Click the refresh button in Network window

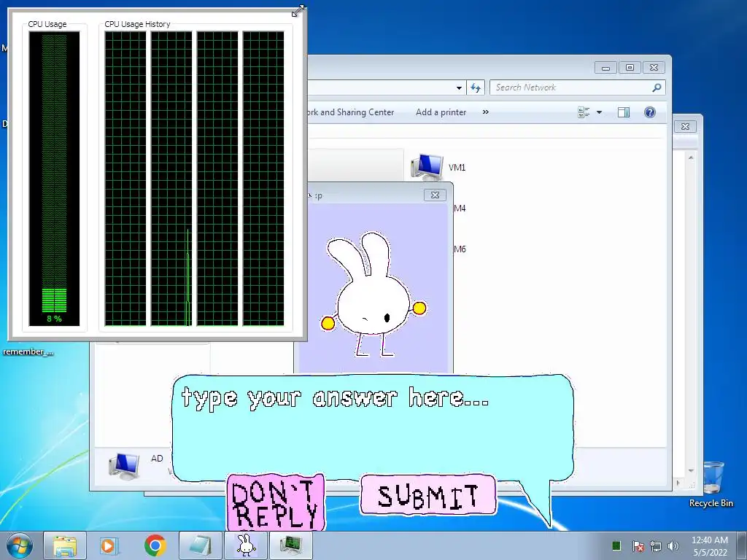(x=476, y=87)
